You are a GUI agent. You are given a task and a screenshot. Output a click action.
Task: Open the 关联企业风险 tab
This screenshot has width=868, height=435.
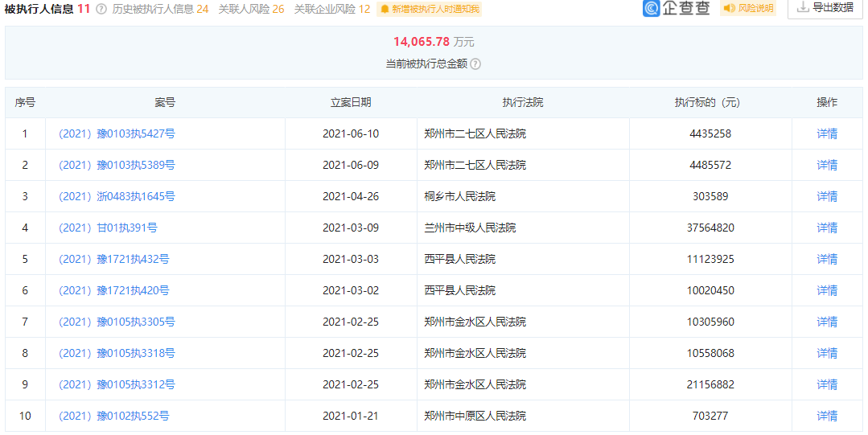pos(332,9)
